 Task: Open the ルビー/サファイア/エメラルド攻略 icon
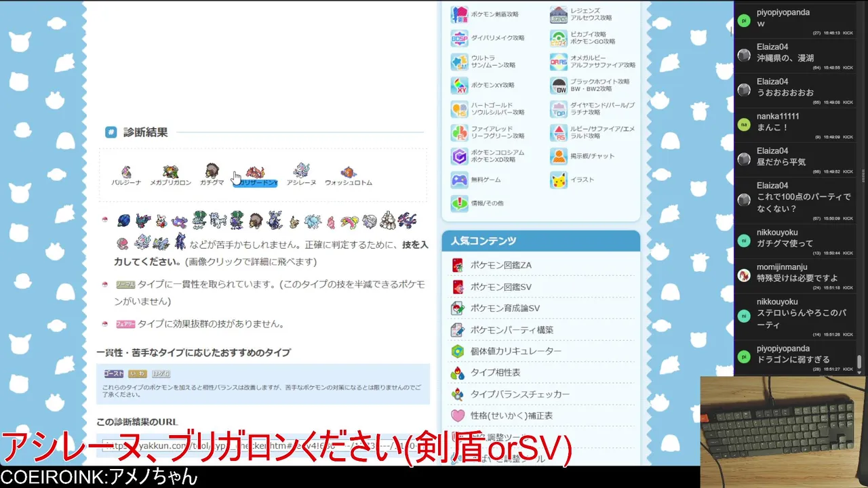558,133
